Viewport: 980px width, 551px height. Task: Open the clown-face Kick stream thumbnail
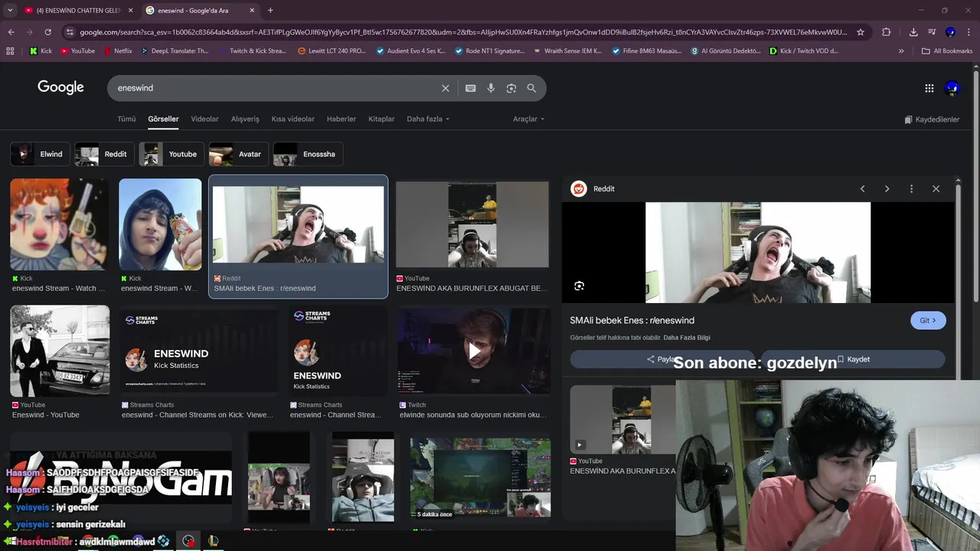59,224
